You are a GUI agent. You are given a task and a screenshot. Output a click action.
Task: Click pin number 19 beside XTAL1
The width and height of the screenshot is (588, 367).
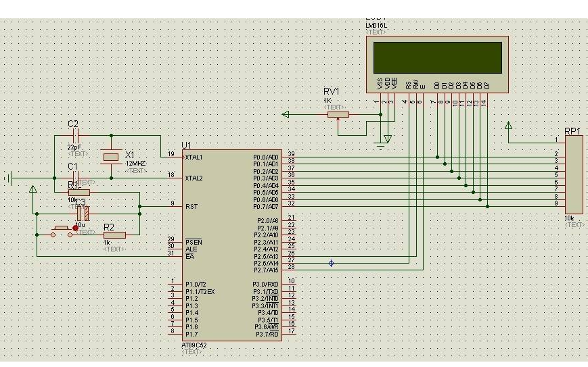pyautogui.click(x=171, y=154)
